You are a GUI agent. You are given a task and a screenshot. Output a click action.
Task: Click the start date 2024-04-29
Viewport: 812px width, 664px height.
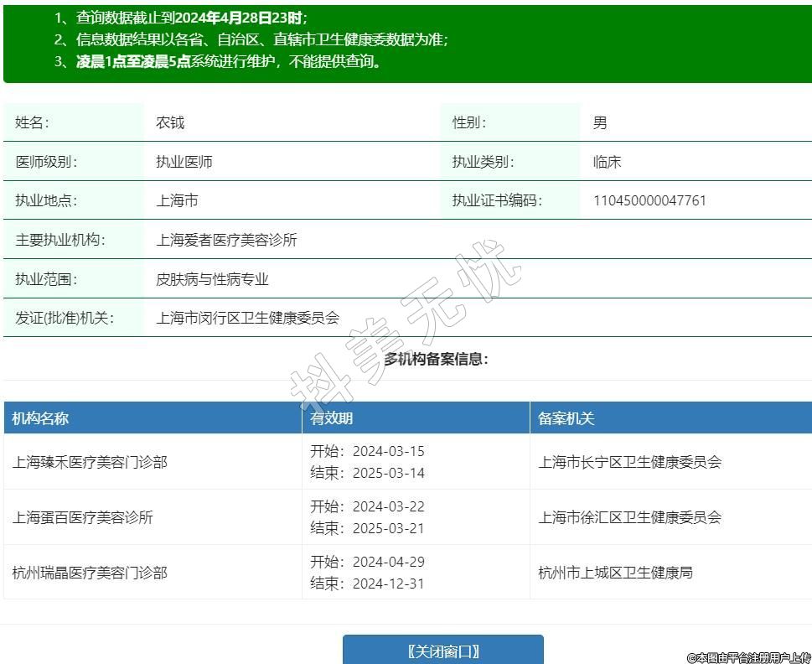(389, 562)
